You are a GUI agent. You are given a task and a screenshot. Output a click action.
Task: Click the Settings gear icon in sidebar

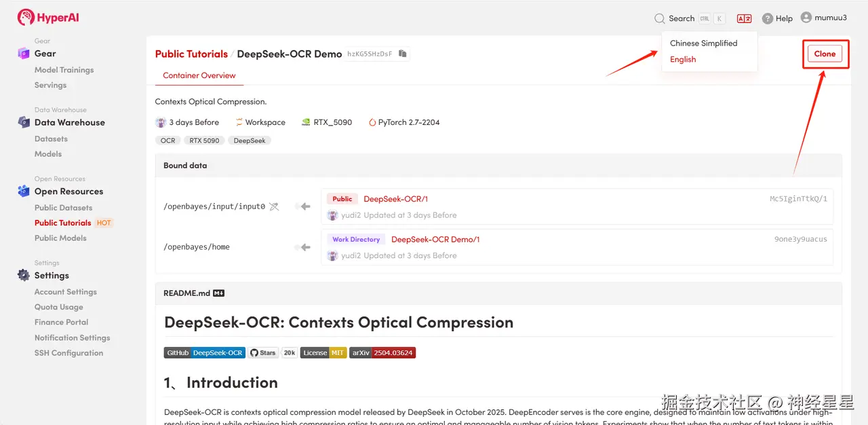(24, 275)
